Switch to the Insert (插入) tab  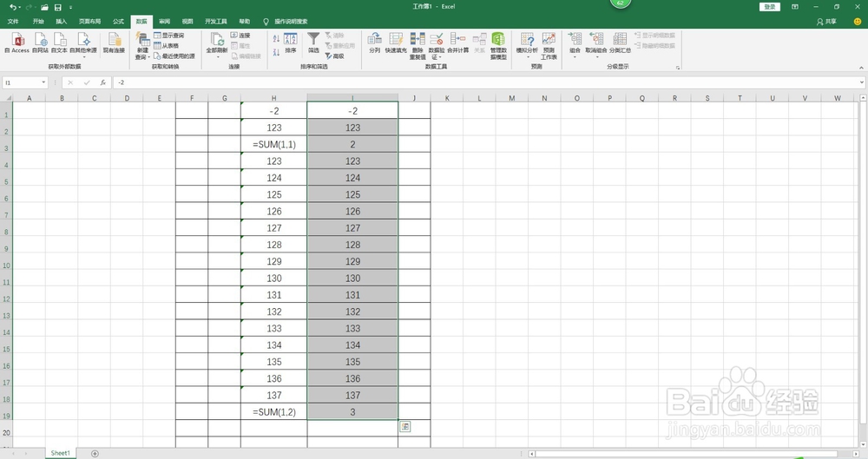(61, 22)
